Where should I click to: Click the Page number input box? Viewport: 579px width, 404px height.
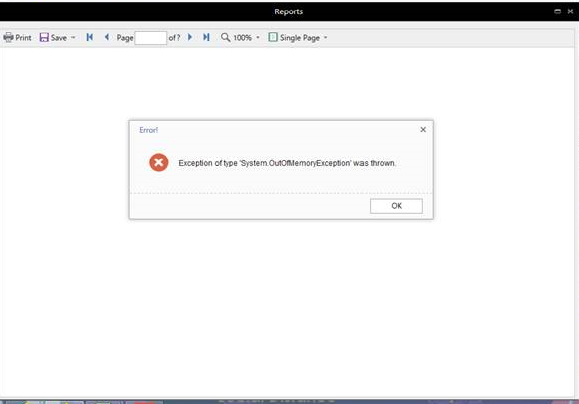pyautogui.click(x=151, y=38)
